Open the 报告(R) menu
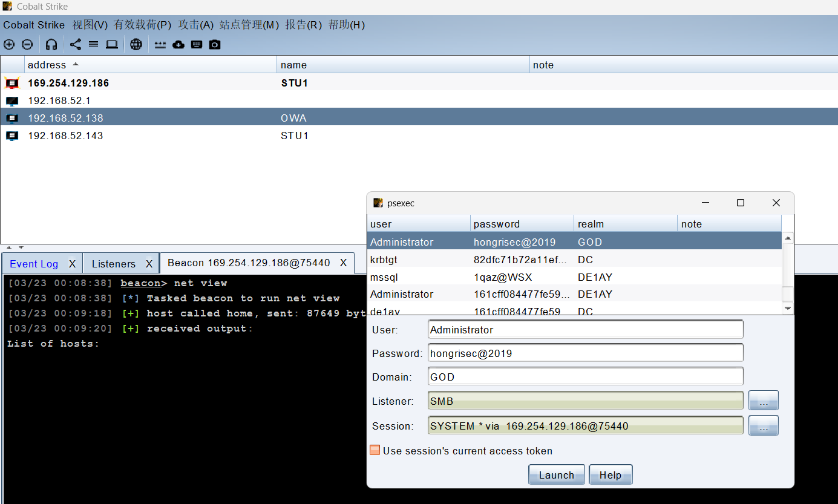 point(304,25)
